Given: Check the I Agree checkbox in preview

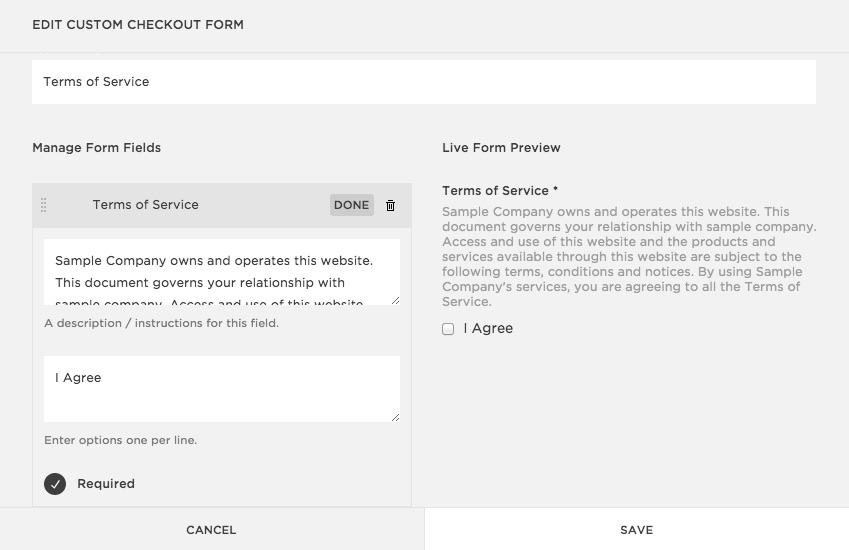Looking at the screenshot, I should click(x=448, y=329).
